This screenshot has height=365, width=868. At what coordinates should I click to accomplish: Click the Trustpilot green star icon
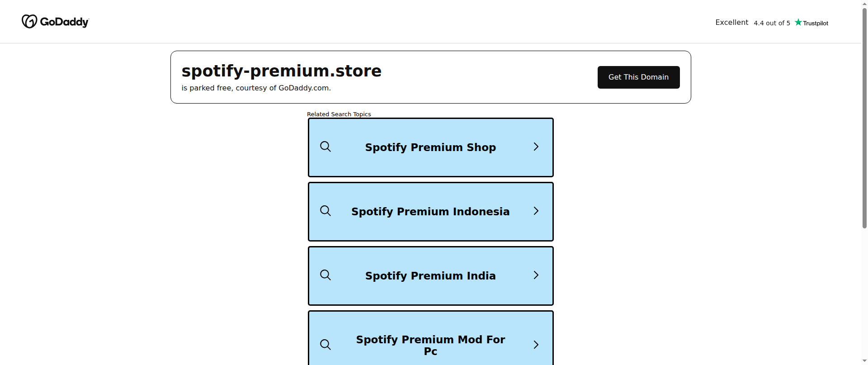pos(798,22)
